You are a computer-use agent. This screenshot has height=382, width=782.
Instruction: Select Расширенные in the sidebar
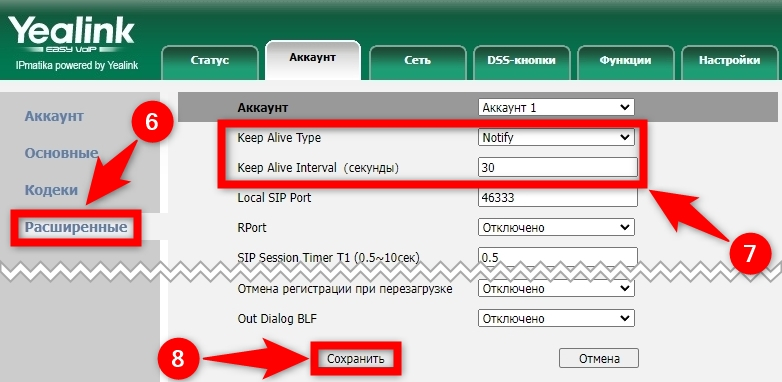[x=76, y=227]
